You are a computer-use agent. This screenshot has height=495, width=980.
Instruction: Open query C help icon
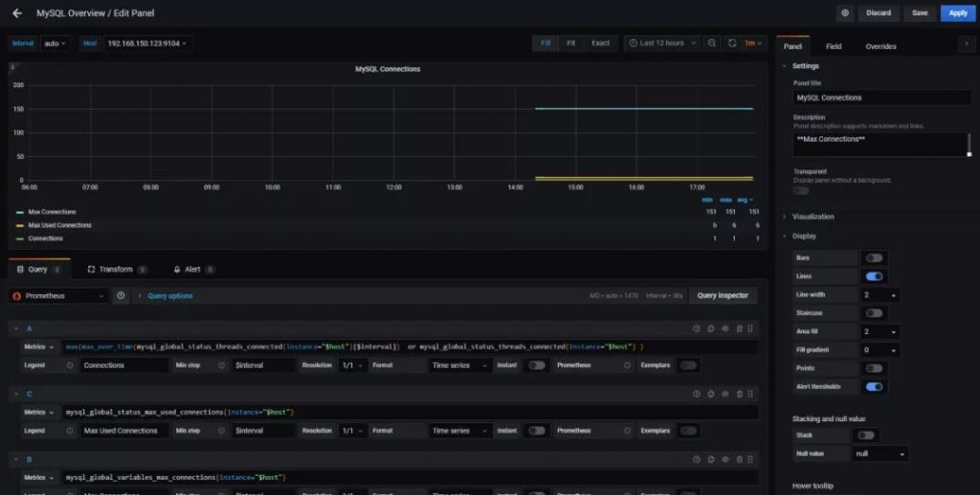[x=697, y=394]
